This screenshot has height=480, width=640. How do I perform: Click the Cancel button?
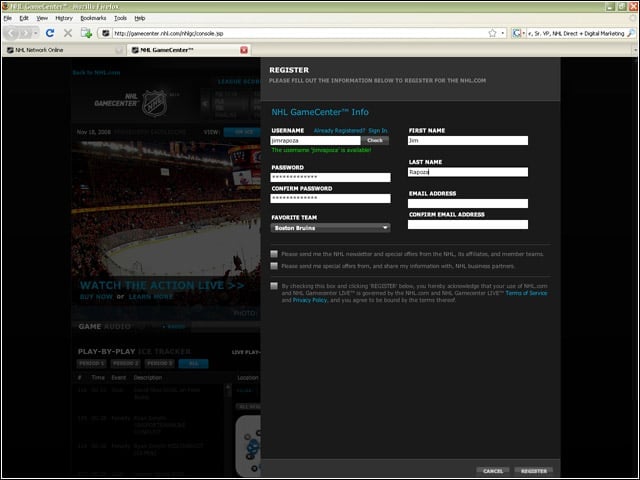493,471
